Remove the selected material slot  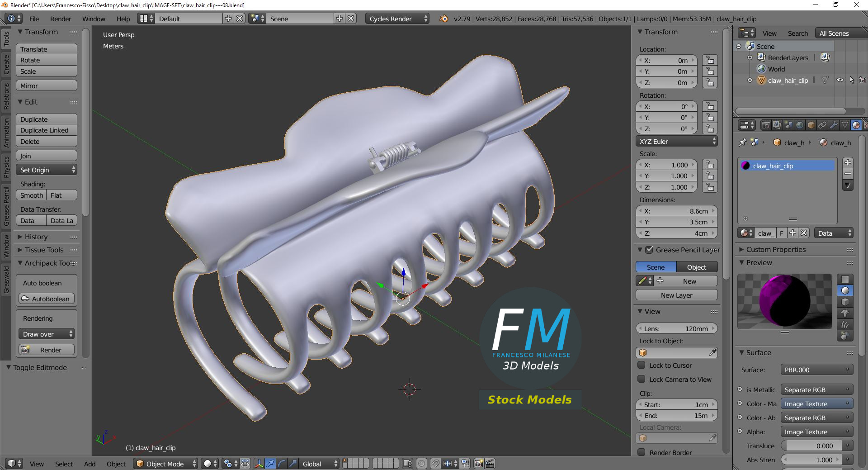click(x=848, y=174)
